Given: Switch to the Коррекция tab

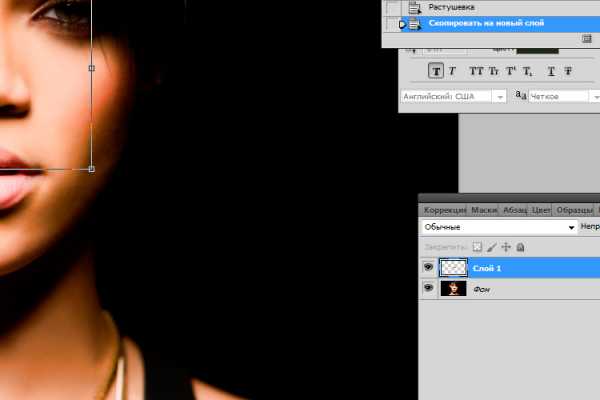Looking at the screenshot, I should tap(444, 210).
